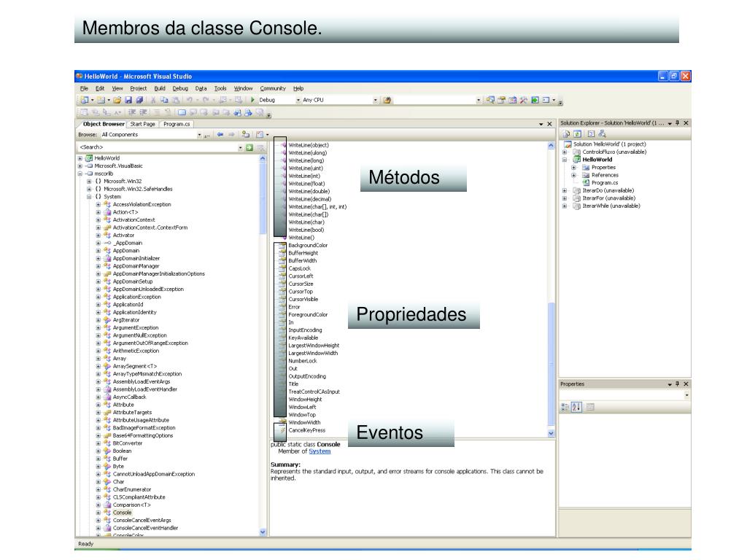Select the TreatControlCAsInput property
Screen dimensions: 747x560
coord(314,392)
